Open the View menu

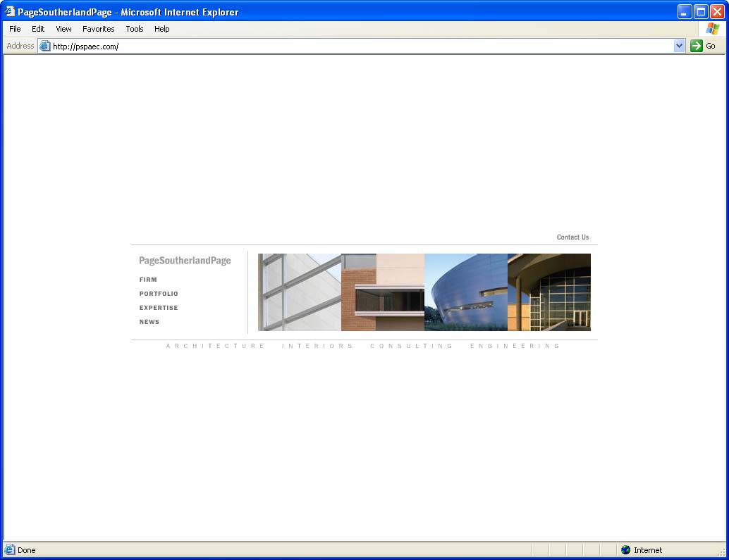(x=63, y=29)
